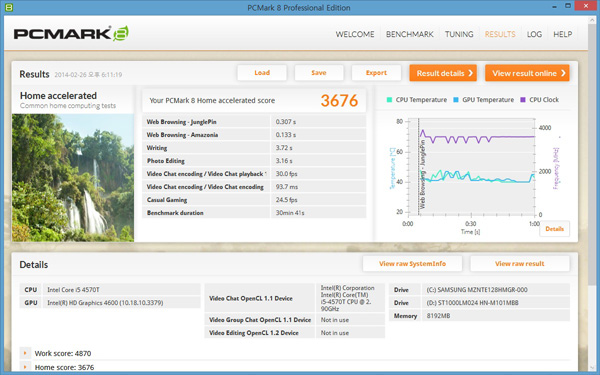Image resolution: width=600 pixels, height=375 pixels.
Task: Open the WELCOME tab
Action: click(x=355, y=34)
